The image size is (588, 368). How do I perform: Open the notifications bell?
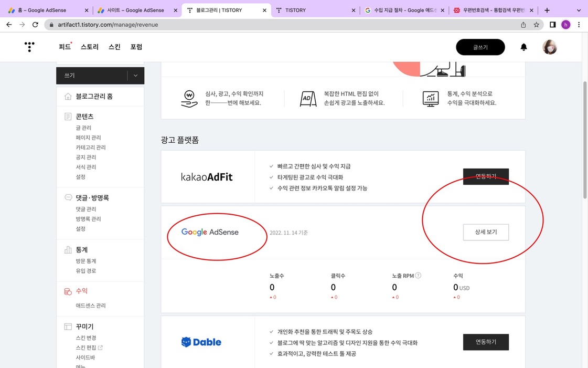(x=523, y=47)
